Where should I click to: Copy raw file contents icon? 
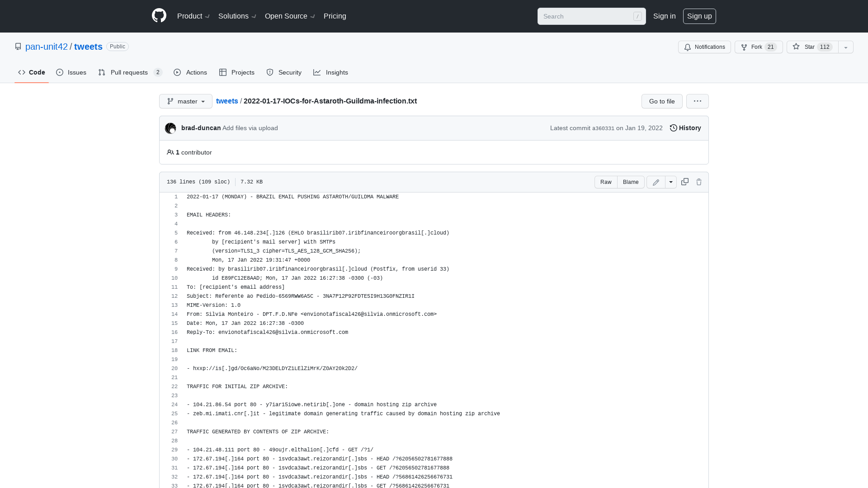tap(685, 182)
